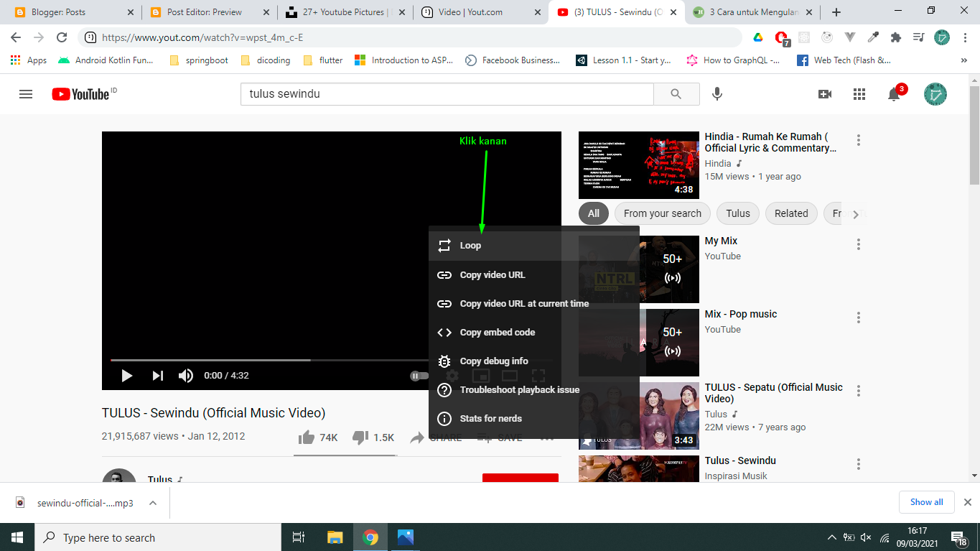
Task: Show hidden system tray icons
Action: 831,537
